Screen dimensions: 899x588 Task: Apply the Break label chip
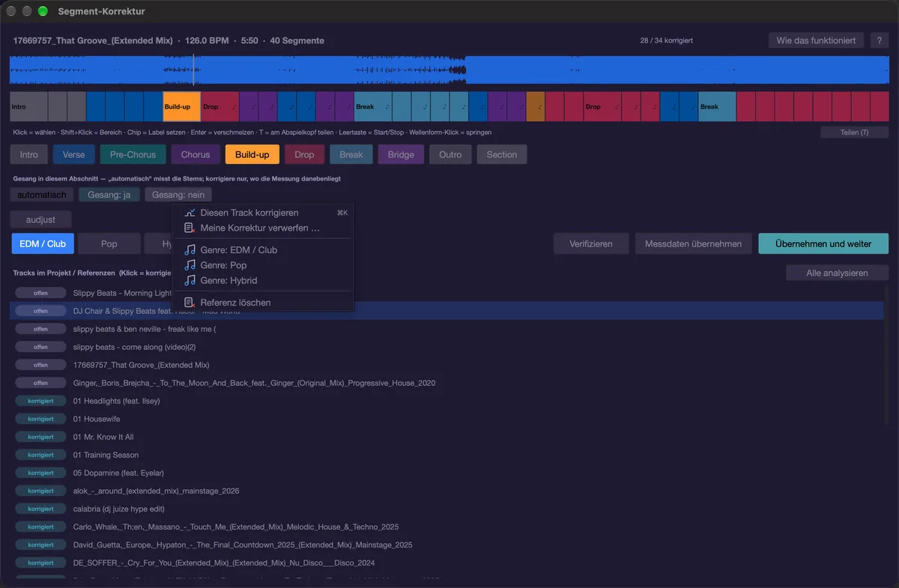pyautogui.click(x=351, y=154)
